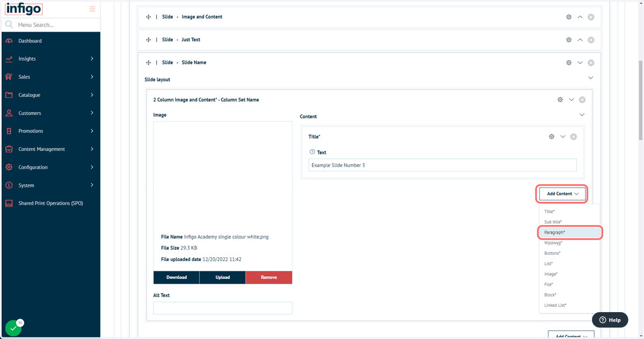The width and height of the screenshot is (644, 339).
Task: Click the Catalogue folder icon
Action: click(9, 95)
